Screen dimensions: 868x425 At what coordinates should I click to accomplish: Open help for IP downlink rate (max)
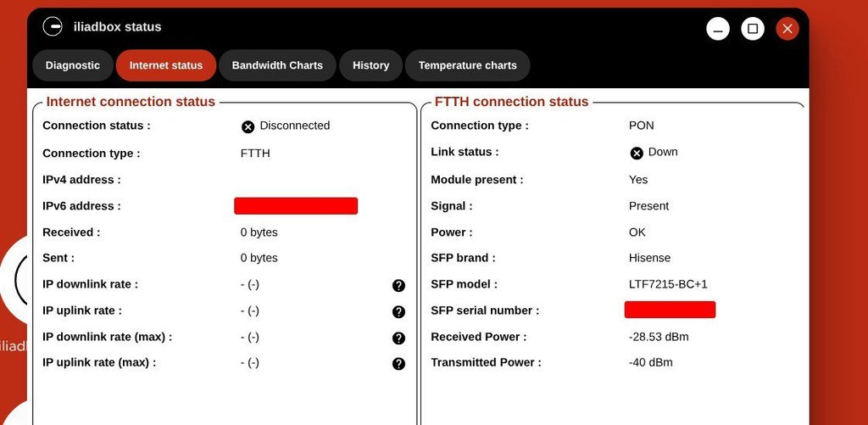point(398,338)
